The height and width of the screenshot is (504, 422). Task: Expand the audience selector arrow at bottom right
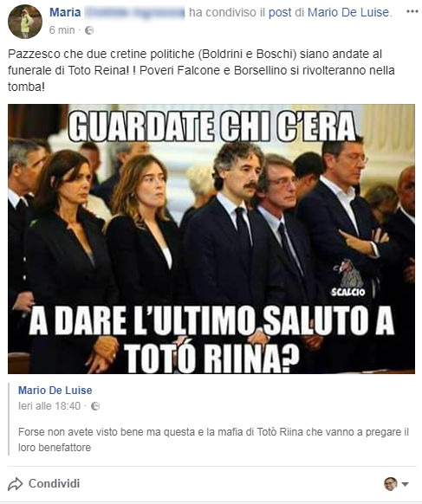pos(405,484)
